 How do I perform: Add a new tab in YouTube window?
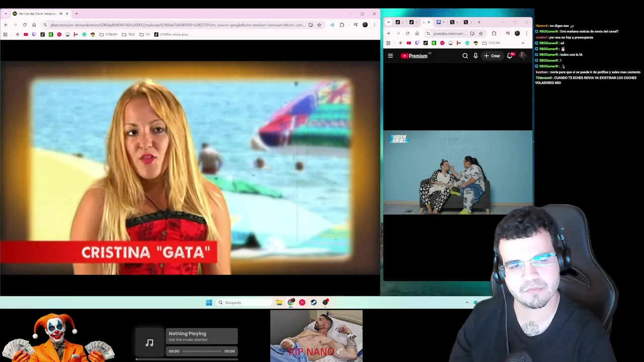point(479,22)
